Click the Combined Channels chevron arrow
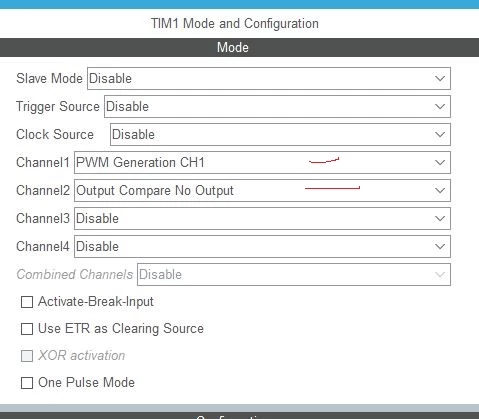The width and height of the screenshot is (479, 419). tap(440, 275)
